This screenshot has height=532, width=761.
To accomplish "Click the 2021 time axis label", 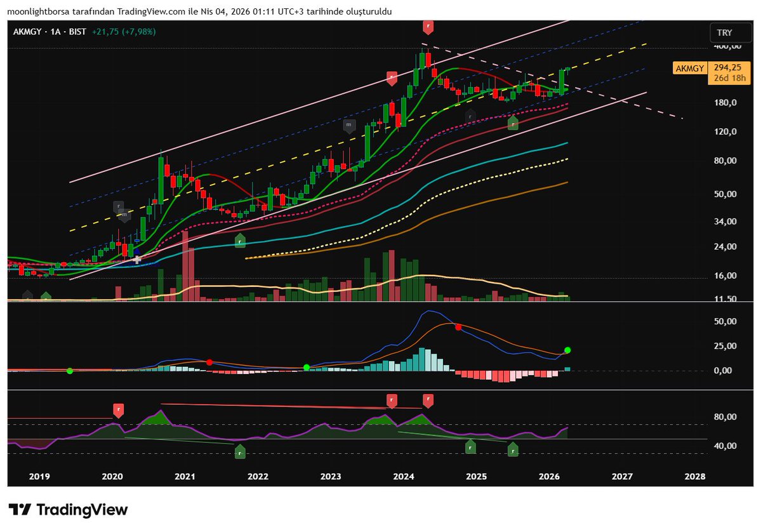I will (x=185, y=476).
